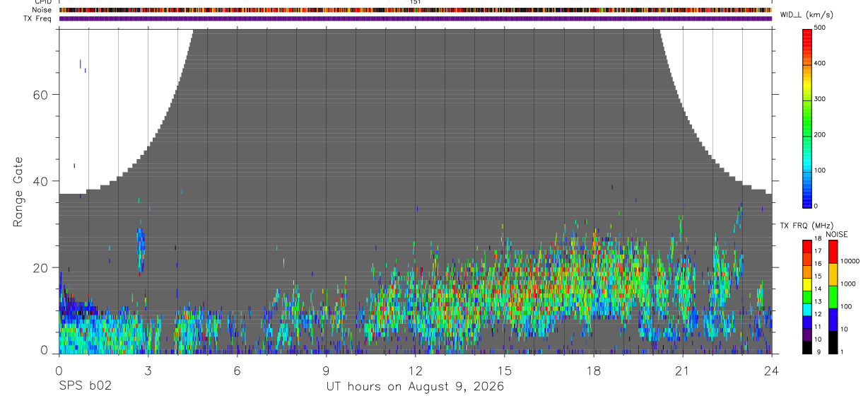868x401 pixels.
Task: Click the TX FRQ (MHz) color legend
Action: (807, 296)
